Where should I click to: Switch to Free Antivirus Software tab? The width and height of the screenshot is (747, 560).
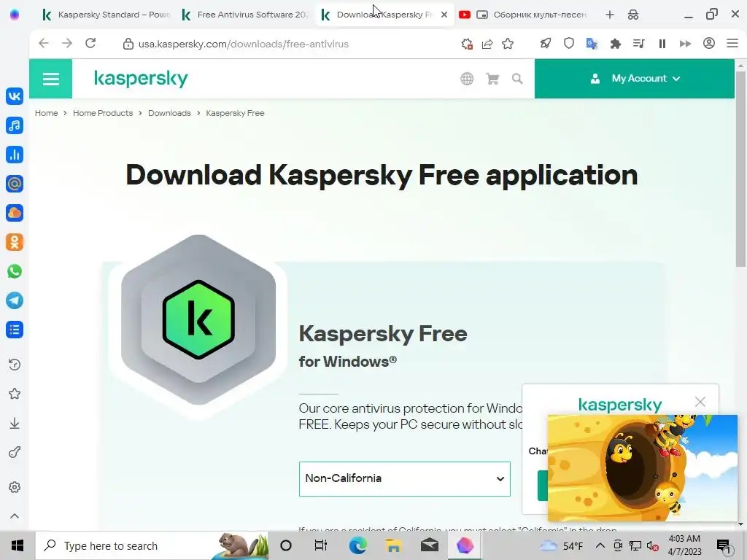coord(245,15)
